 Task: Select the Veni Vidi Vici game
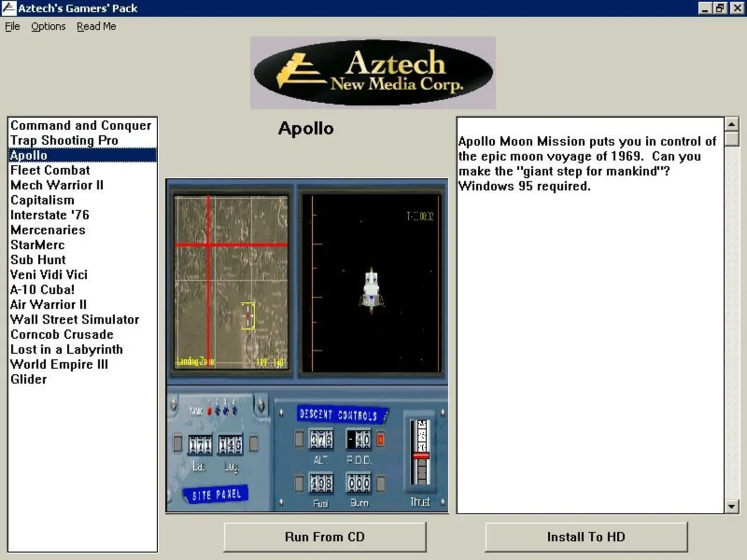point(49,275)
